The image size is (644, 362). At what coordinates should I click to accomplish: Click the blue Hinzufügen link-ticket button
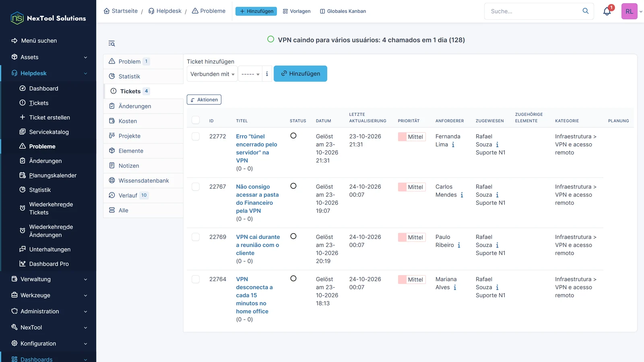pos(300,74)
